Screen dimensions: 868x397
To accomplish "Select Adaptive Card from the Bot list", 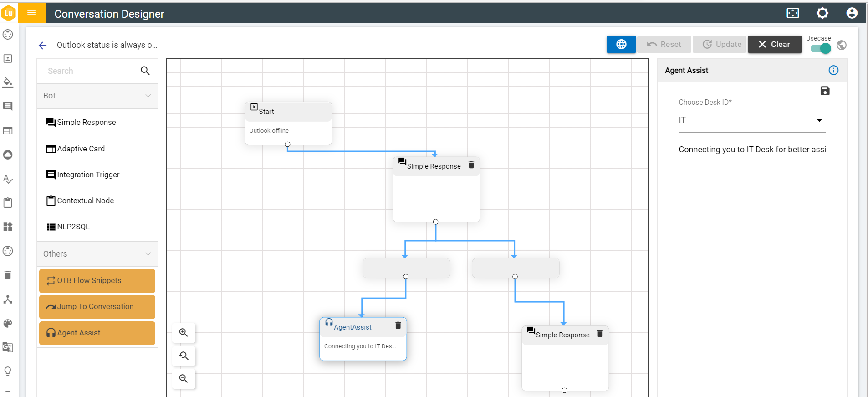I will 81,149.
